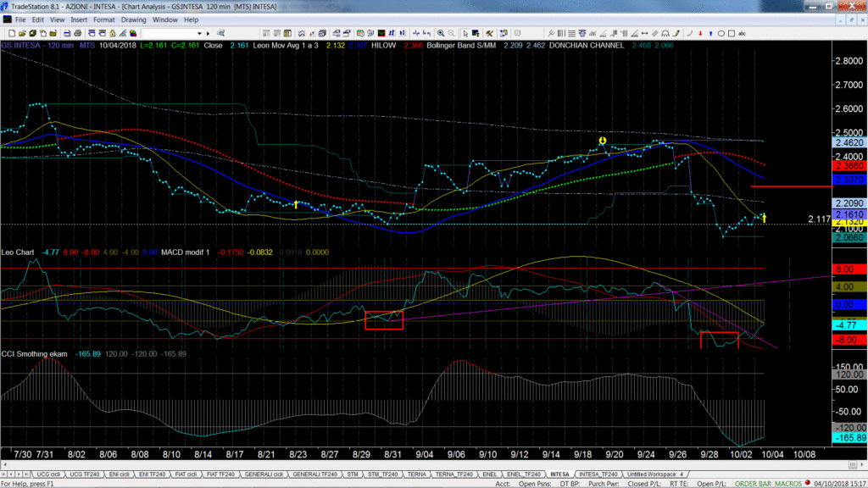Open the Drawing menu
The image size is (868, 488).
[133, 20]
